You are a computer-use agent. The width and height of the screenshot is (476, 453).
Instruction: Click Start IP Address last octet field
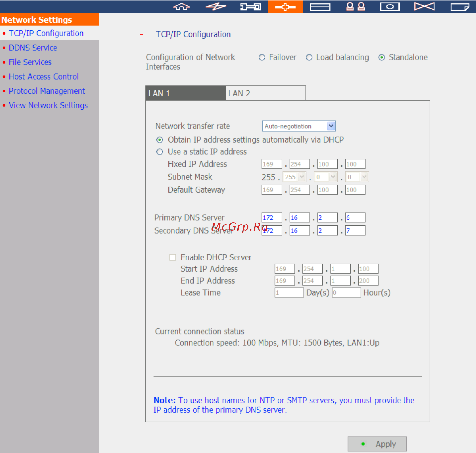pyautogui.click(x=368, y=269)
